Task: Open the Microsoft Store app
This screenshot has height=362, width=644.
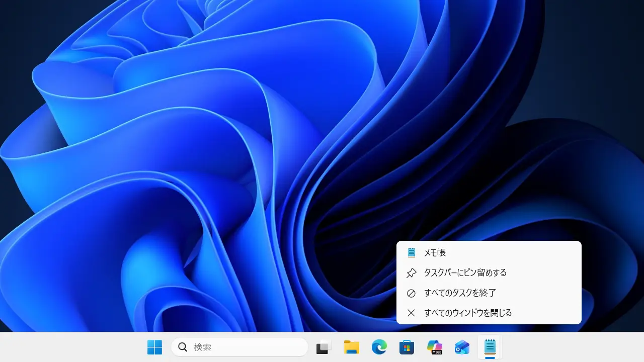Action: coord(407,347)
